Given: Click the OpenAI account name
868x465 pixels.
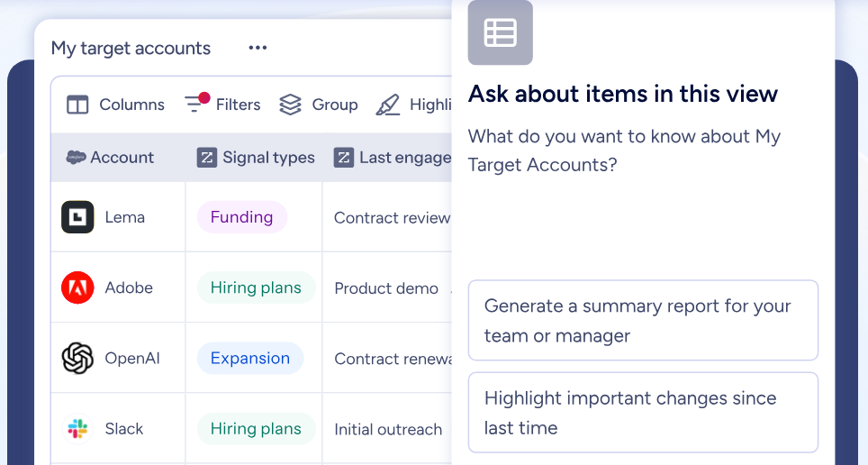Looking at the screenshot, I should coord(132,358).
